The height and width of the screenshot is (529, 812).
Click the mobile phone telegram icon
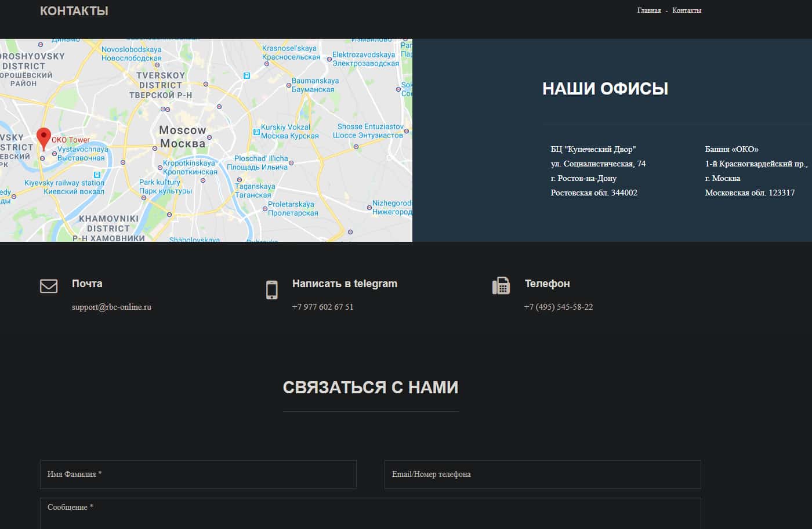click(271, 289)
